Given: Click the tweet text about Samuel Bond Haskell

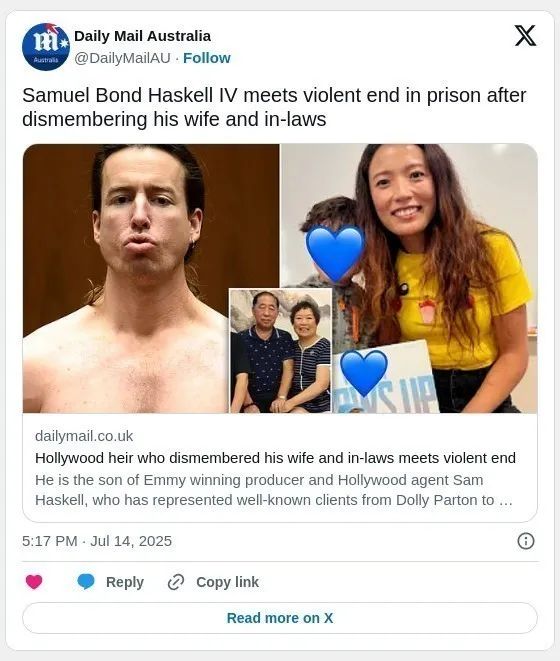Looking at the screenshot, I should (274, 107).
